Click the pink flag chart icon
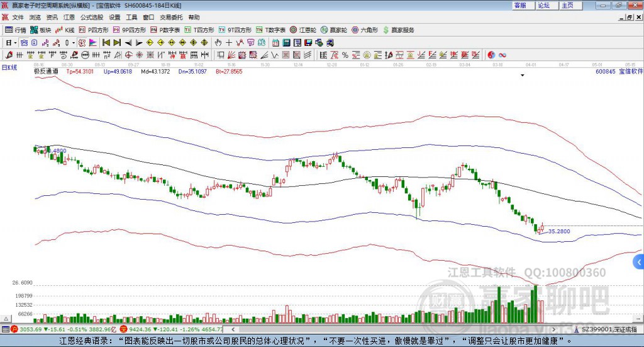 (93, 43)
